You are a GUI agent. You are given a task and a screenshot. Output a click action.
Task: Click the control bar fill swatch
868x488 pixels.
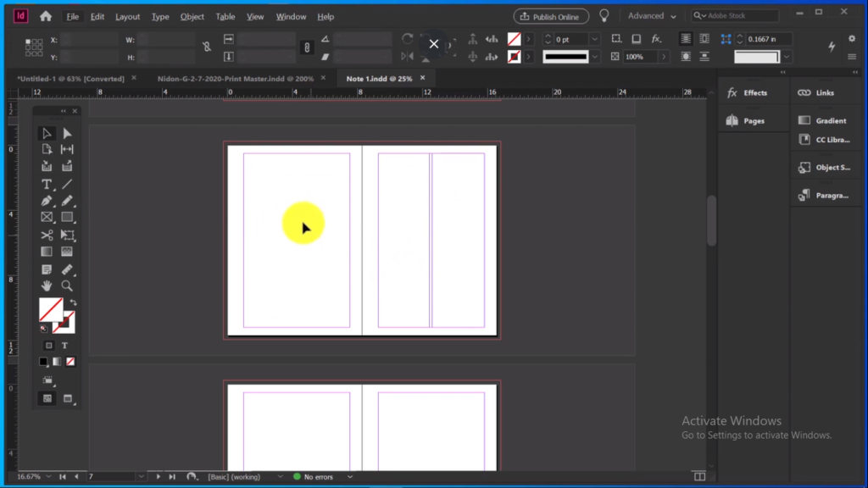[515, 39]
